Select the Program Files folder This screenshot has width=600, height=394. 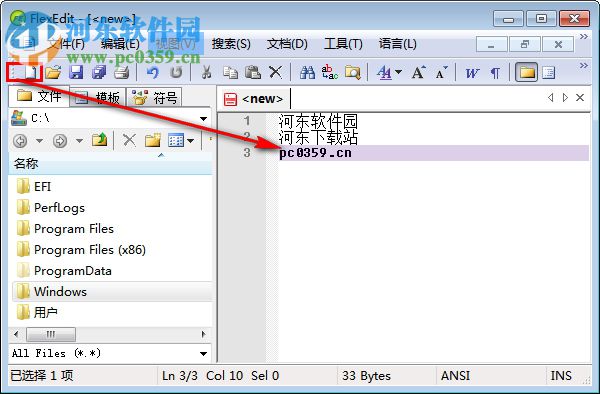pos(65,229)
